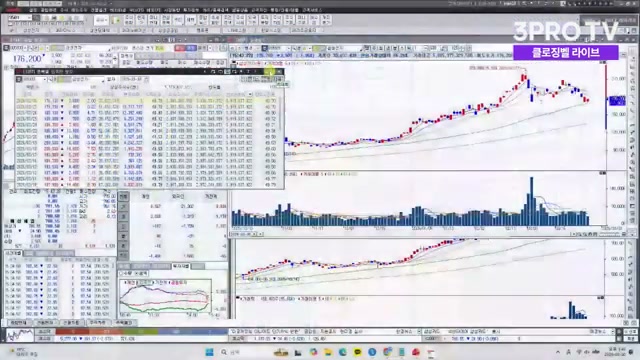Image resolution: width=640 pixels, height=360 pixels.
Task: Open the calendar picker next to date field
Action: 146,79
